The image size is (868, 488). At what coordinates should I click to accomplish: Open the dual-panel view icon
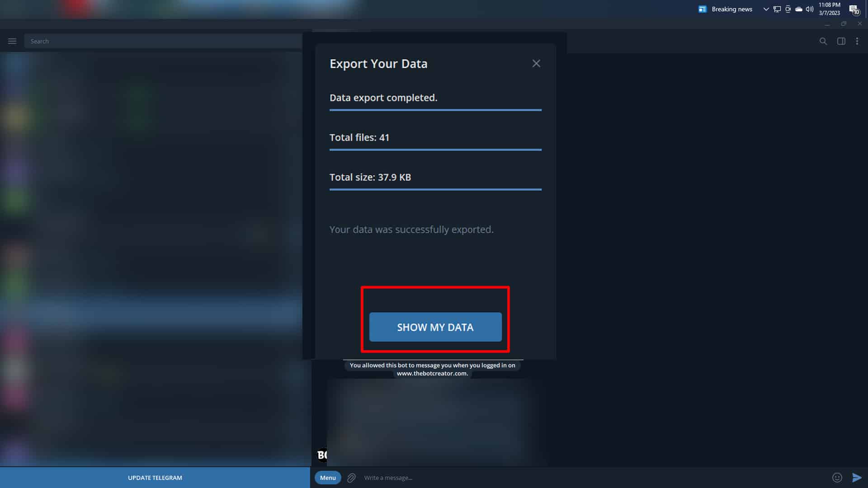pos(841,41)
